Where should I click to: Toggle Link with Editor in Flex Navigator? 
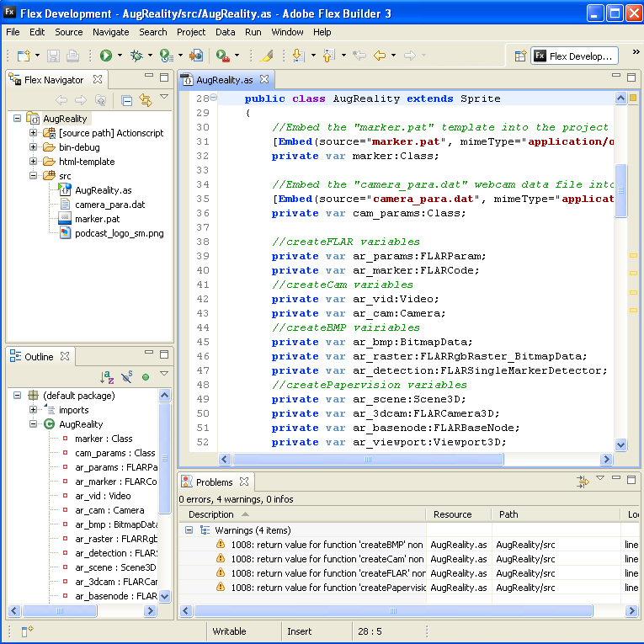tap(146, 100)
